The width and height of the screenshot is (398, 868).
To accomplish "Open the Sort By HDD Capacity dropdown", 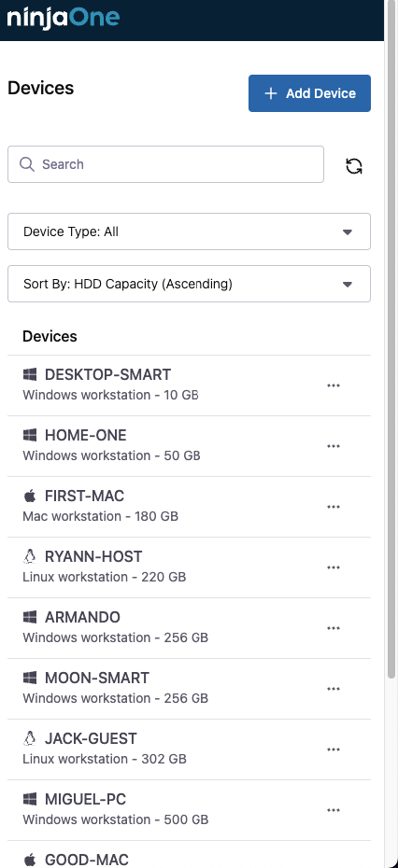I will [x=189, y=284].
